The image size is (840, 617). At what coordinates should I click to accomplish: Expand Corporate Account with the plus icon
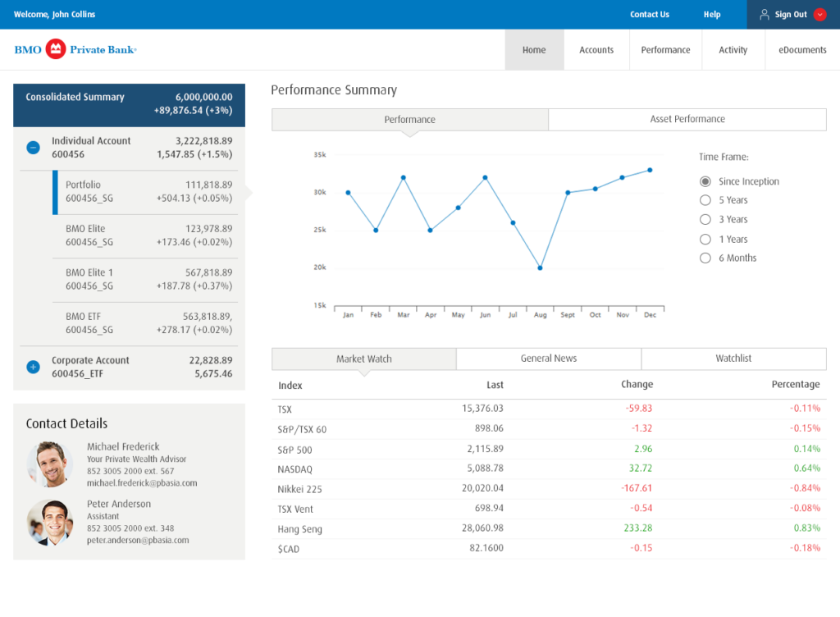click(33, 367)
